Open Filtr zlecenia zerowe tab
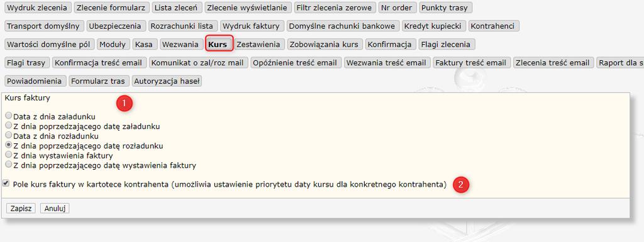This screenshot has width=644, height=242. point(335,8)
